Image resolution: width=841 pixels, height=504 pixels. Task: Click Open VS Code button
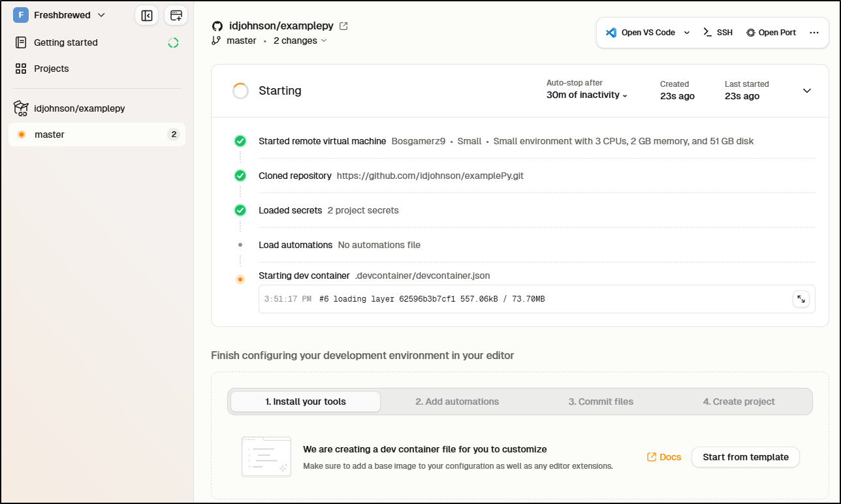(640, 32)
